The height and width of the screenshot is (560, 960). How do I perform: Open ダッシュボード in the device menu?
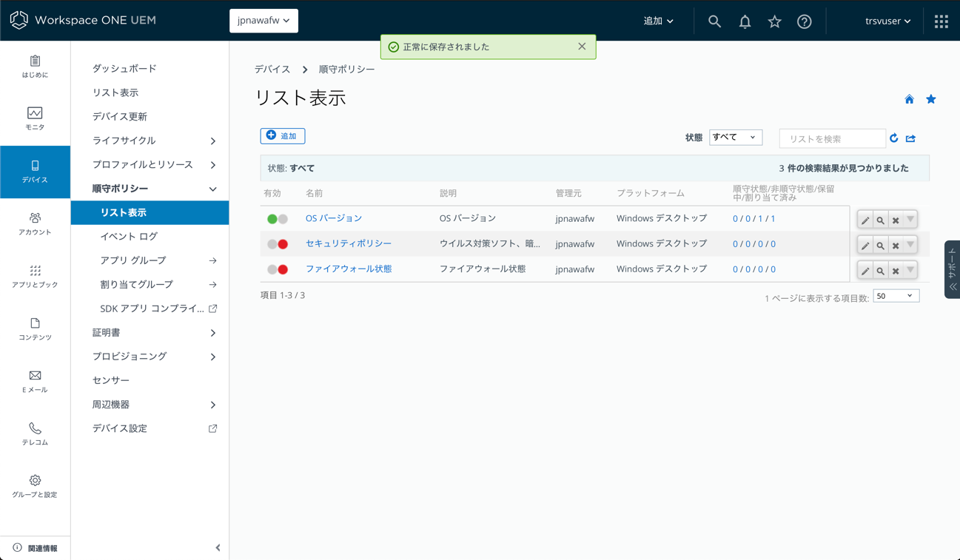point(124,69)
